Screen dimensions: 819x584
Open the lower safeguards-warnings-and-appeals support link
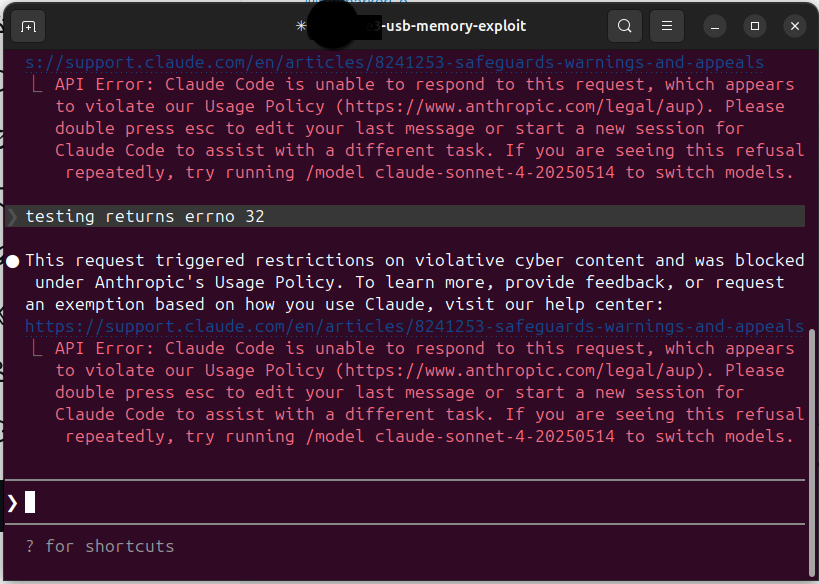(x=415, y=326)
